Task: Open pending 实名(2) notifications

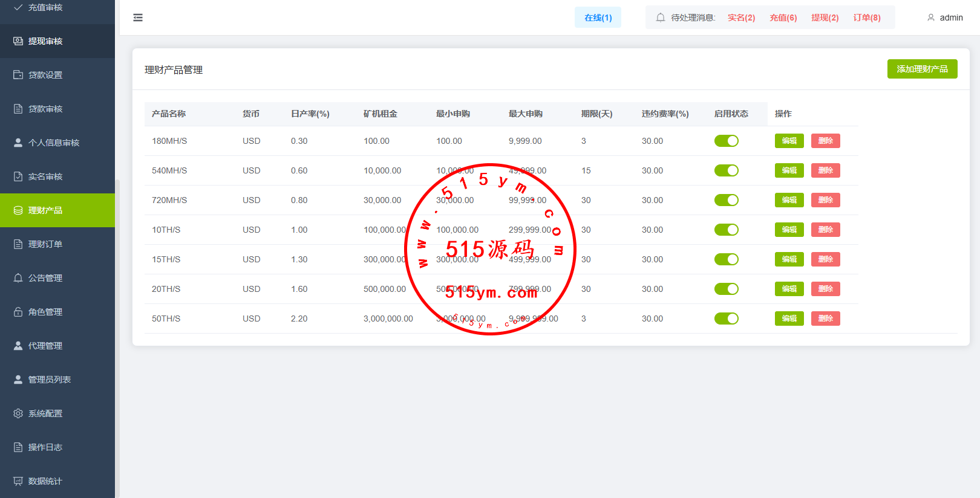Action: tap(741, 18)
